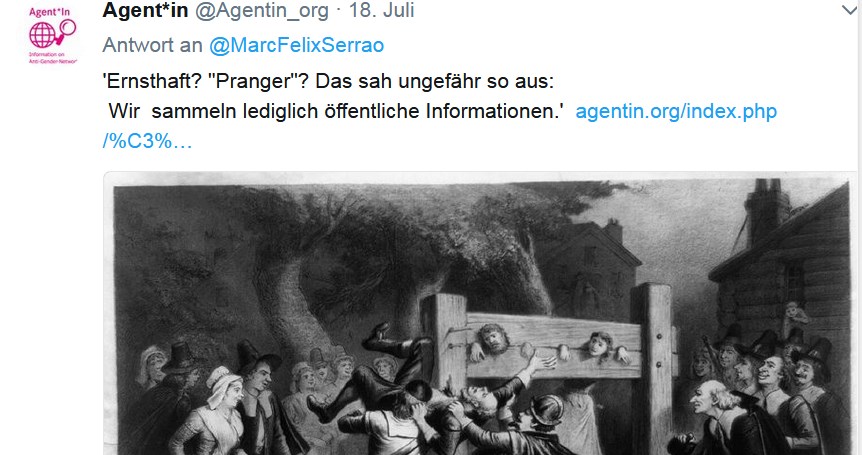Click the /%C3%… link continuation
Screen dimensions: 862x455
coord(147,141)
